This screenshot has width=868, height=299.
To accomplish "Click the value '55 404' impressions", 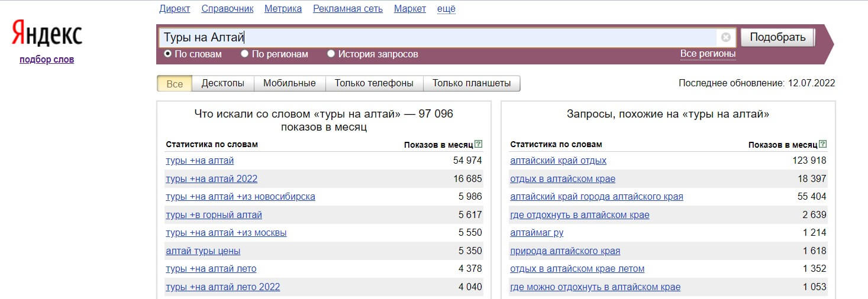I will point(812,196).
